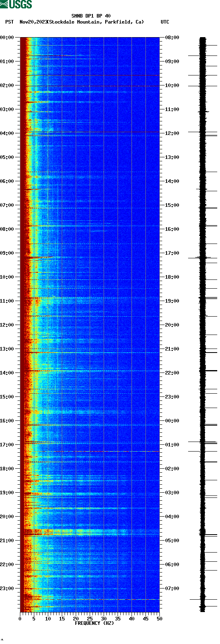Viewport: 220px width, 644px height.
Task: Click the Nov20,2023 date text
Action: point(33,22)
